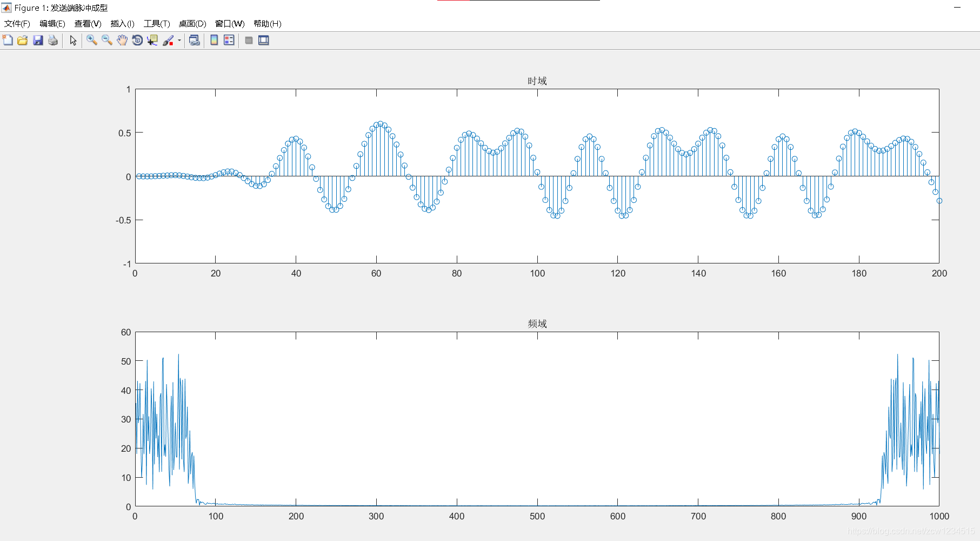This screenshot has height=541, width=980.
Task: Click the New Figure toolbar icon
Action: [x=8, y=40]
